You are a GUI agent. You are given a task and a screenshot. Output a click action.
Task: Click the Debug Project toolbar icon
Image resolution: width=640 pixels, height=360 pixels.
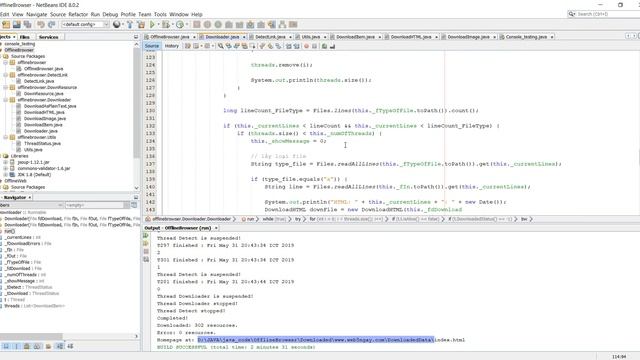pyautogui.click(x=166, y=24)
